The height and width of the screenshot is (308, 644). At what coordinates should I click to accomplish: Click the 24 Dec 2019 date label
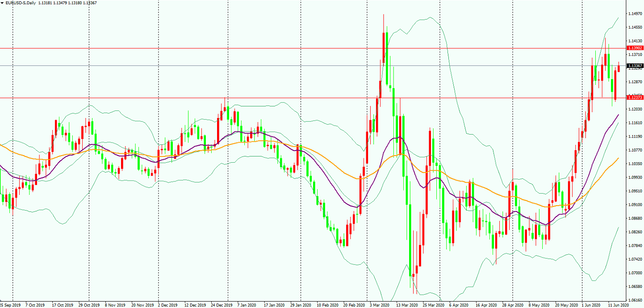click(221, 305)
